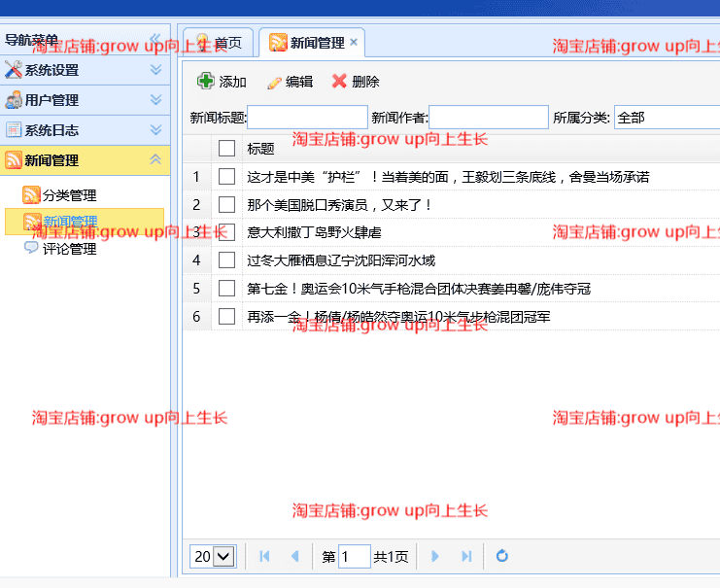Click the 删除 button label

(365, 82)
